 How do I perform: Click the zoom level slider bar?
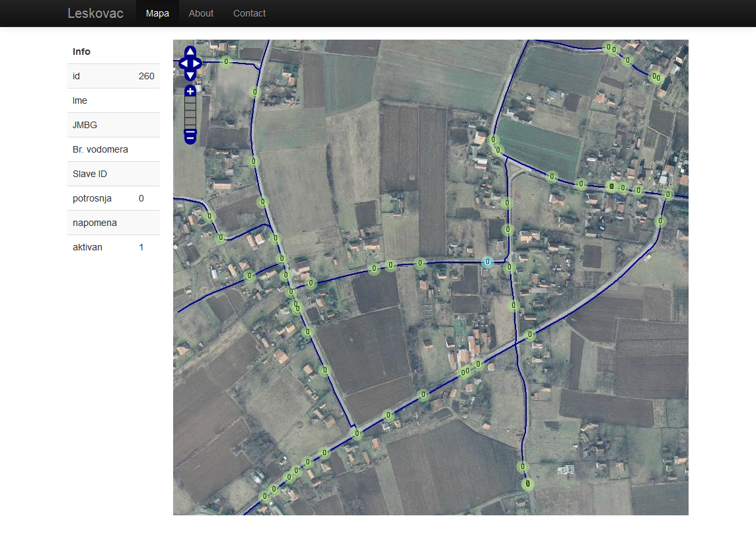point(190,114)
